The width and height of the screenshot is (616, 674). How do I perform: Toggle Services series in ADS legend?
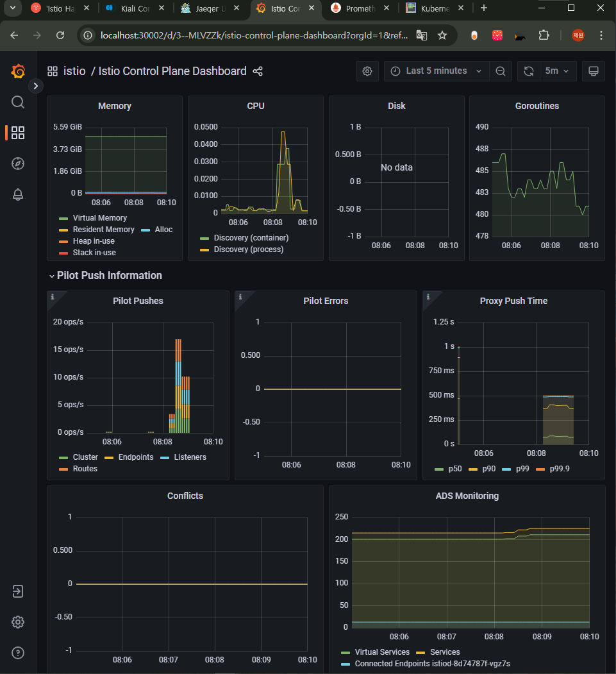pos(445,652)
